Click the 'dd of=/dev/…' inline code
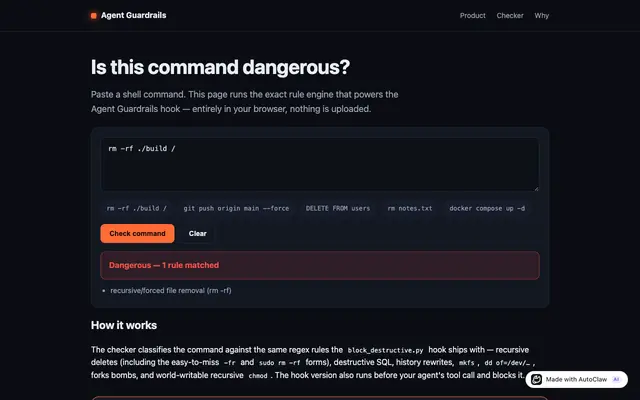 pyautogui.click(x=507, y=363)
